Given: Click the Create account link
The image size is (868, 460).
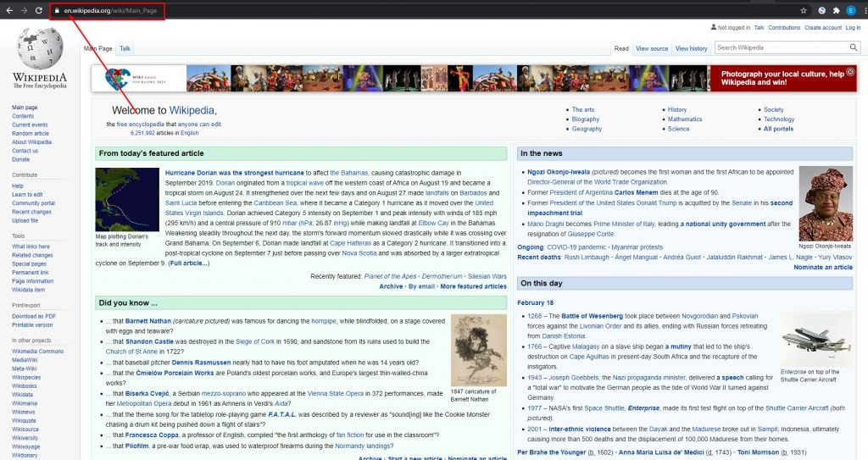Looking at the screenshot, I should [x=823, y=27].
